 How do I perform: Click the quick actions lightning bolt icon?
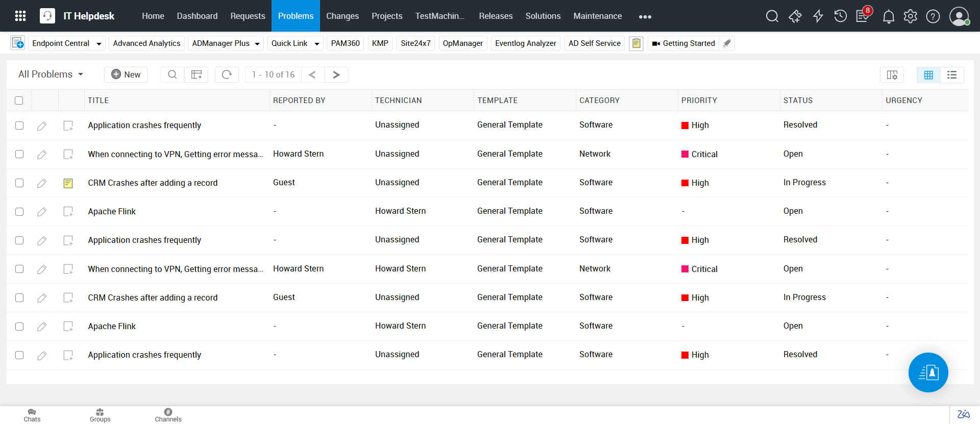(818, 16)
